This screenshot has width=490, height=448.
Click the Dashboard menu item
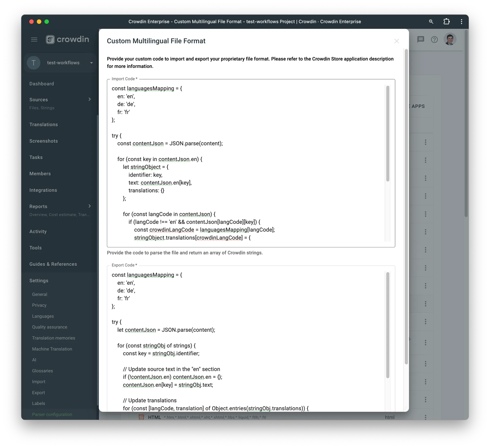41,83
